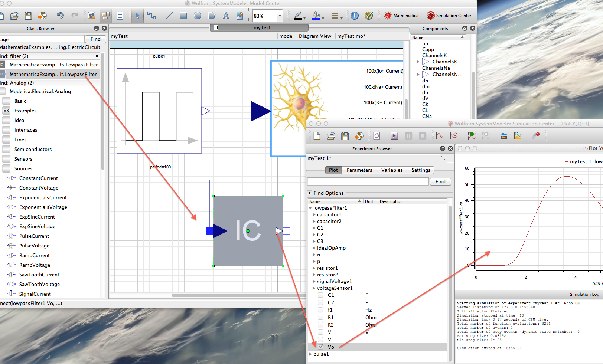
Task: Open file in Model Center toolbar
Action: [x=14, y=16]
